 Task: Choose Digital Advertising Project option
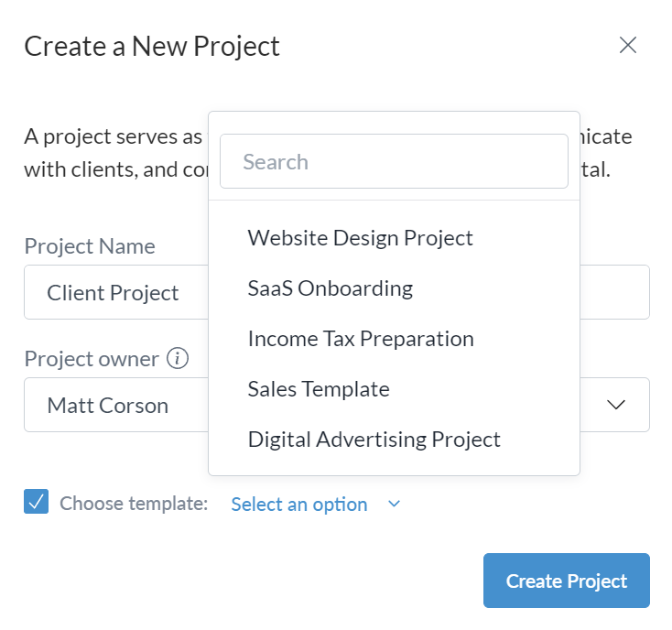[374, 440]
